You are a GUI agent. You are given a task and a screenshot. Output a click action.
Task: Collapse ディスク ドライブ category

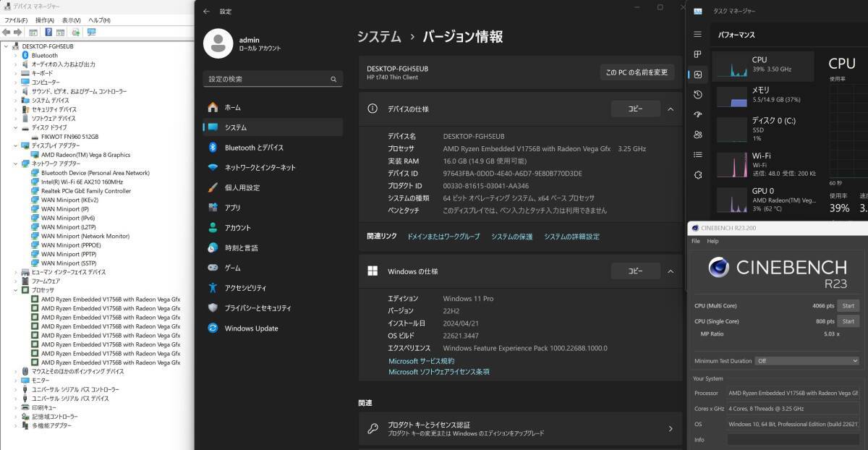[16, 127]
